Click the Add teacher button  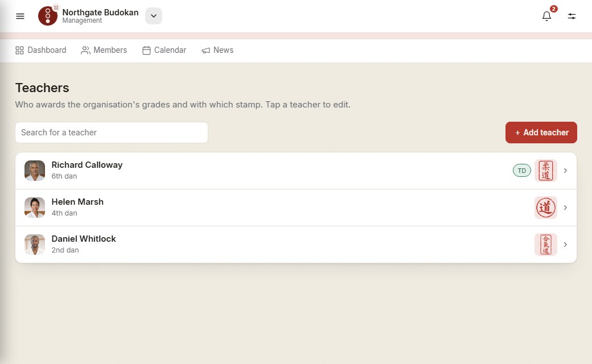(x=541, y=133)
